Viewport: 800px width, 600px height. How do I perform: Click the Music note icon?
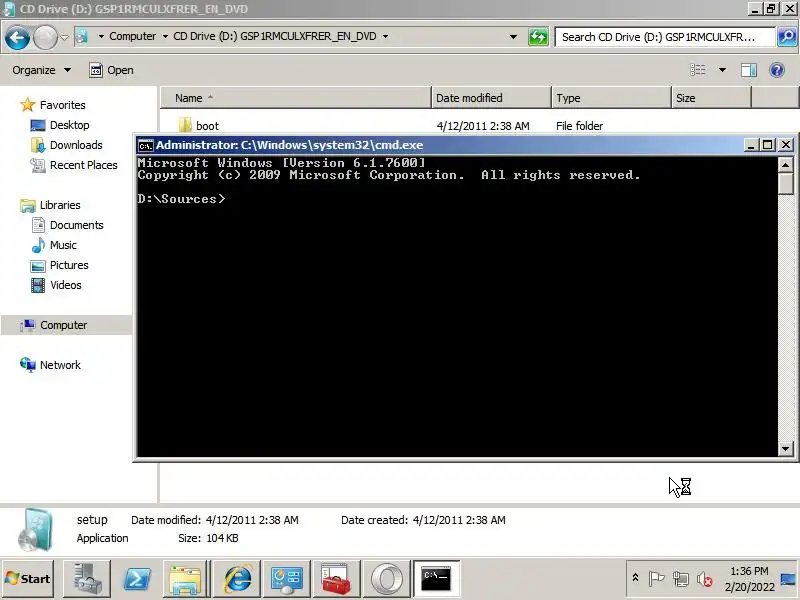[38, 245]
